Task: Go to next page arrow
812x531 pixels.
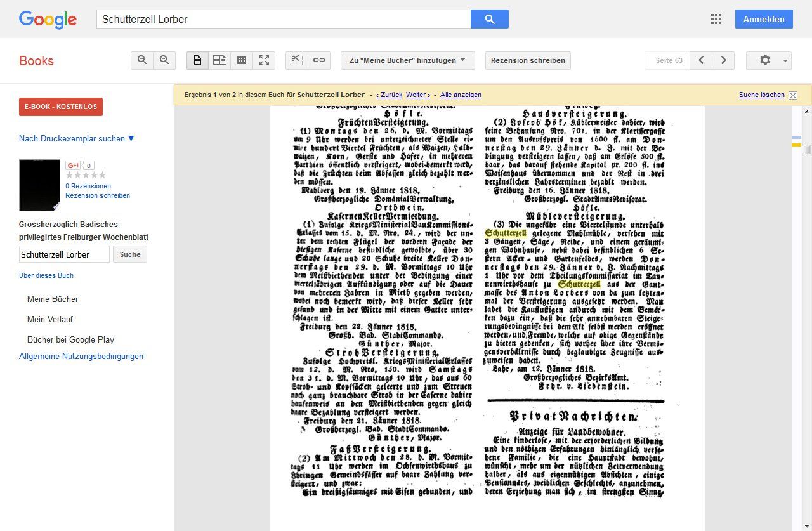Action: click(x=723, y=60)
